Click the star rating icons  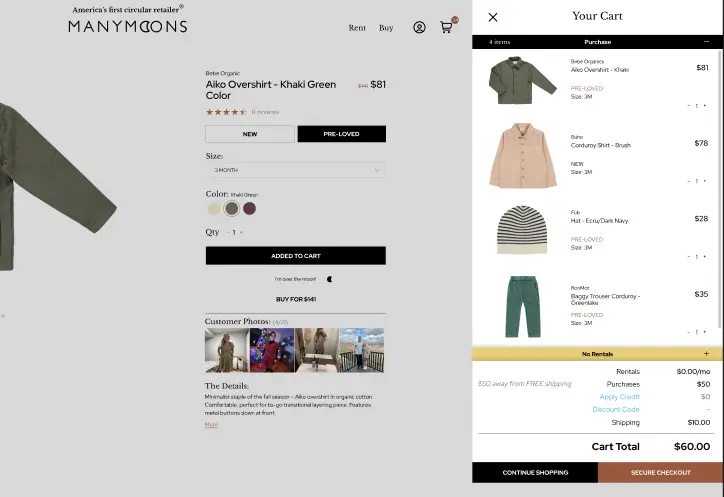tap(226, 112)
